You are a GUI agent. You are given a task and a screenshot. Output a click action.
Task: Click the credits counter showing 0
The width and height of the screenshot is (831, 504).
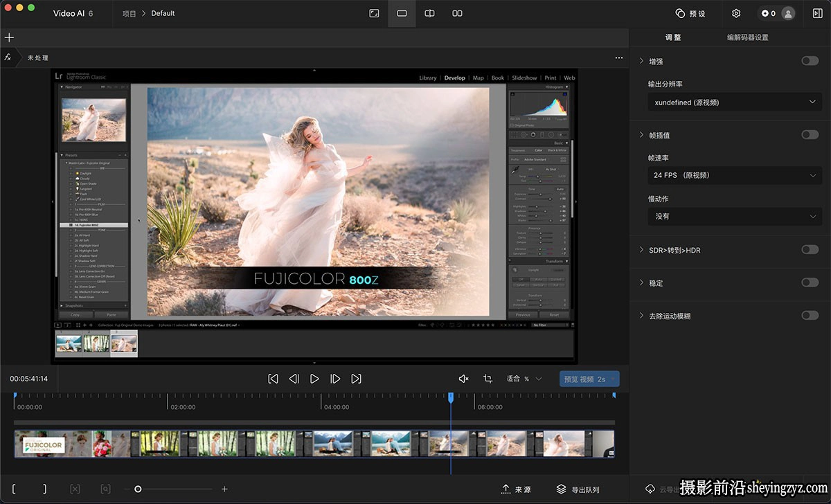769,13
